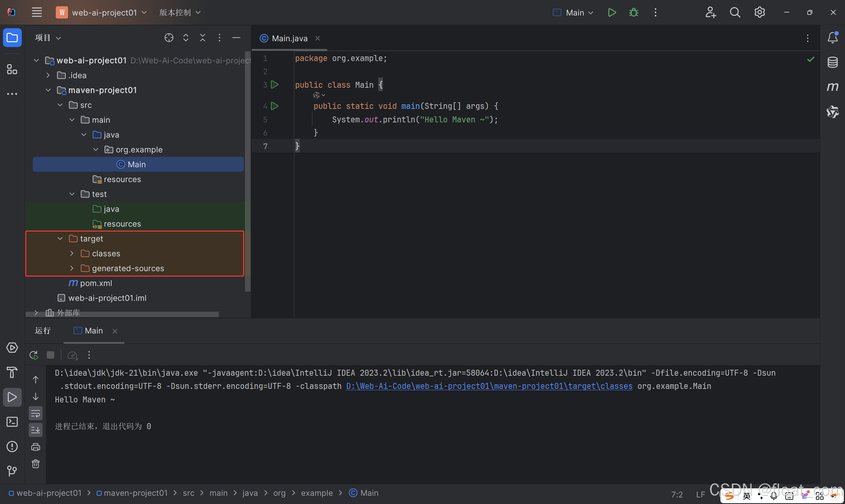Expand the generated-sources folder
Viewport: 845px width, 504px height.
coord(72,268)
